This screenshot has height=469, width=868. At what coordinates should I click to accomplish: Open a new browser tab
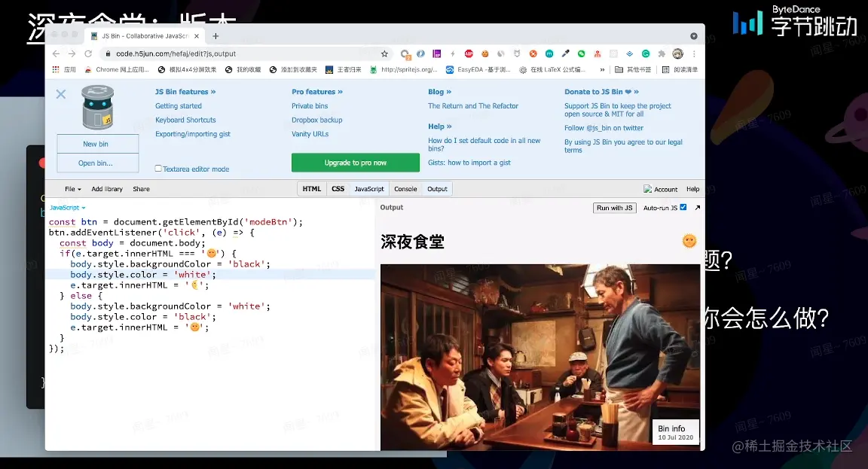216,36
